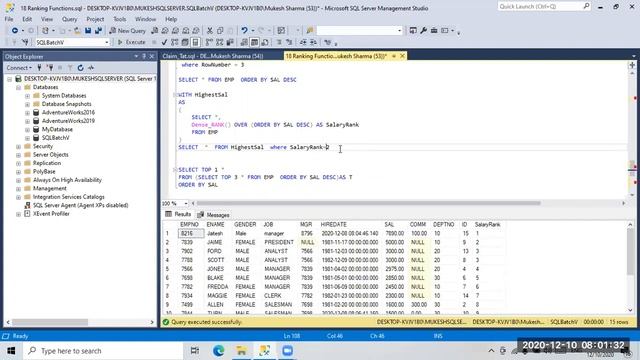This screenshot has width=640, height=360.
Task: Pin the Object Explorer panel
Action: pos(144,56)
